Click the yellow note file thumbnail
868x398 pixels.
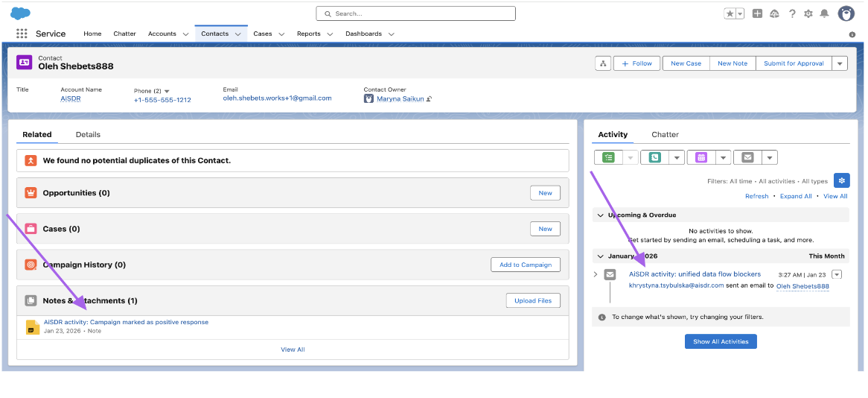pyautogui.click(x=33, y=327)
